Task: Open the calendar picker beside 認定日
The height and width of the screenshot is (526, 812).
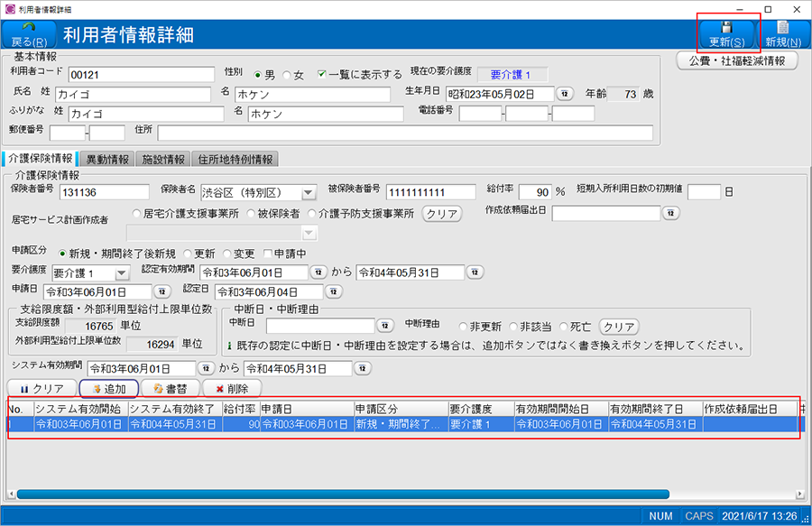Action: [x=333, y=291]
